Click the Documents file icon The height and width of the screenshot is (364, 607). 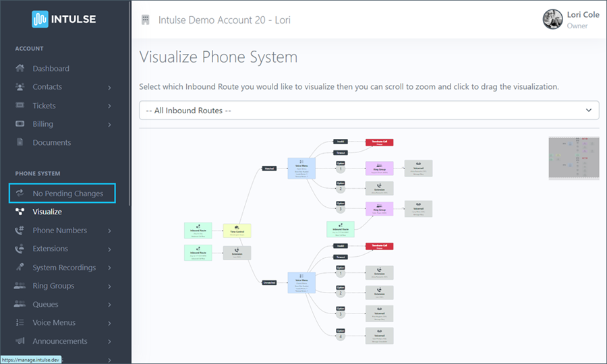click(20, 142)
